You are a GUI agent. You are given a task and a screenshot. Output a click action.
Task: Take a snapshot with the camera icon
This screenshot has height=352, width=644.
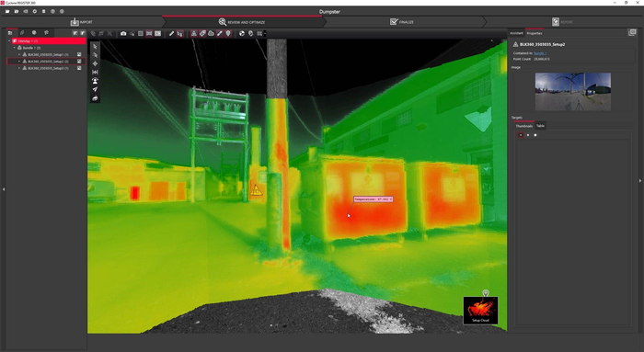pyautogui.click(x=123, y=34)
